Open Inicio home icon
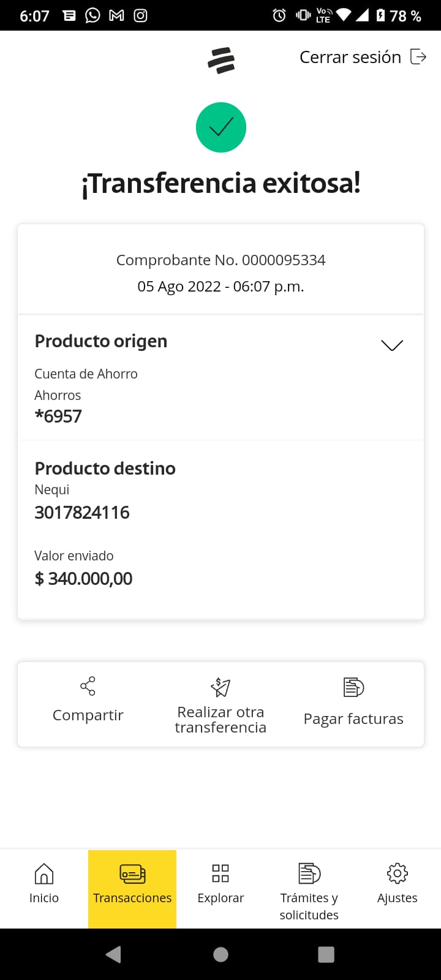441x980 pixels. tap(44, 874)
